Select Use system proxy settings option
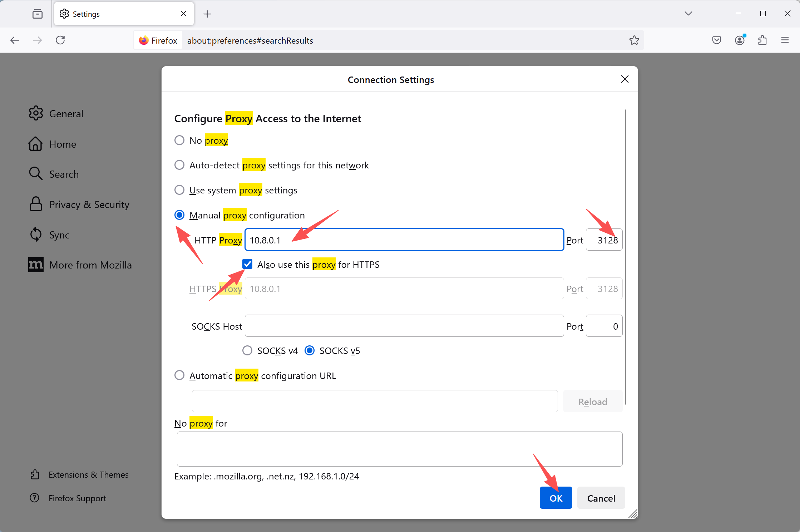The height and width of the screenshot is (532, 800). [179, 190]
